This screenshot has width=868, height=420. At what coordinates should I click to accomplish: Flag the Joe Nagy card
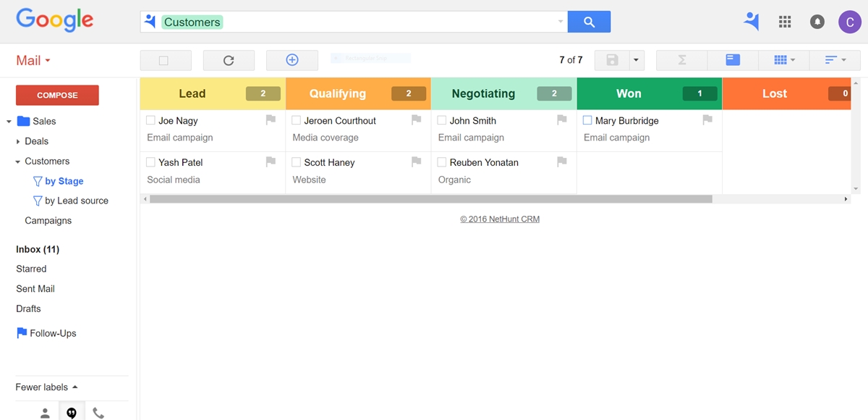pyautogui.click(x=271, y=120)
